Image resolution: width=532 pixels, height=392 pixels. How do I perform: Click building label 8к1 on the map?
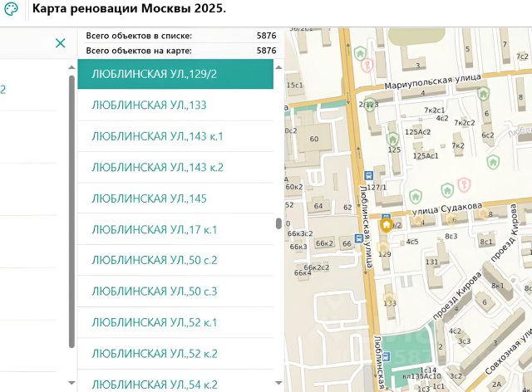pyautogui.click(x=498, y=286)
